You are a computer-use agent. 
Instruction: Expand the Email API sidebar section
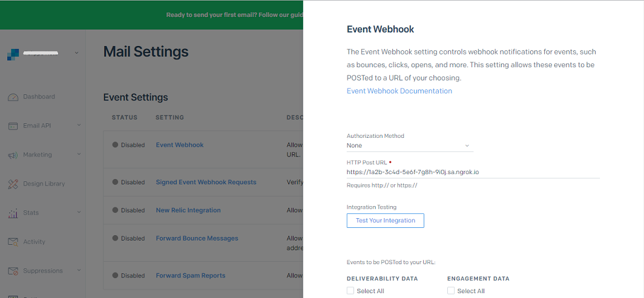[79, 125]
